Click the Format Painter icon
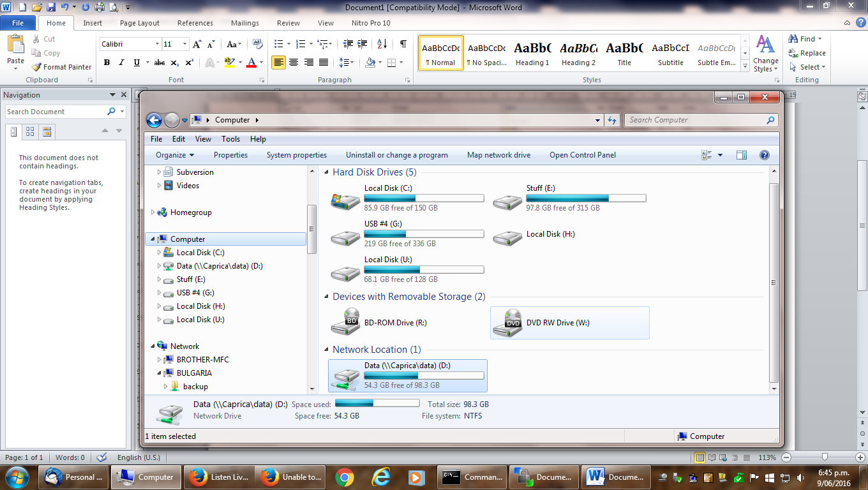 [x=37, y=67]
